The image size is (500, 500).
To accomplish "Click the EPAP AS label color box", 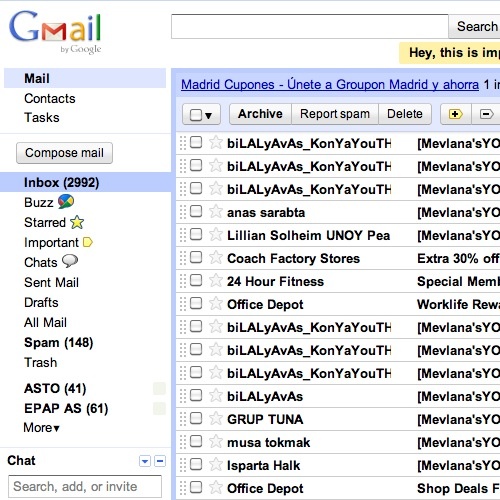I will (x=159, y=409).
